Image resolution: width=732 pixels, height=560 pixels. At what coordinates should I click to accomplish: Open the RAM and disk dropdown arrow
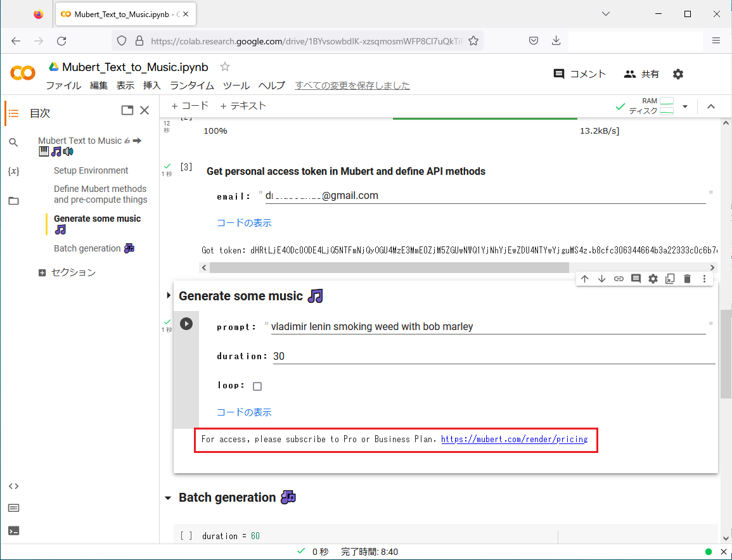684,106
